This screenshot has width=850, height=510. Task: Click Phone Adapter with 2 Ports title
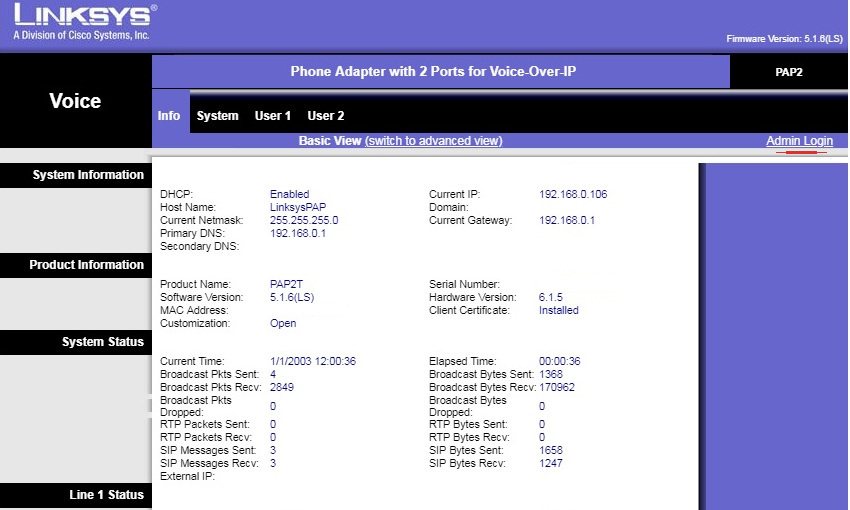433,72
